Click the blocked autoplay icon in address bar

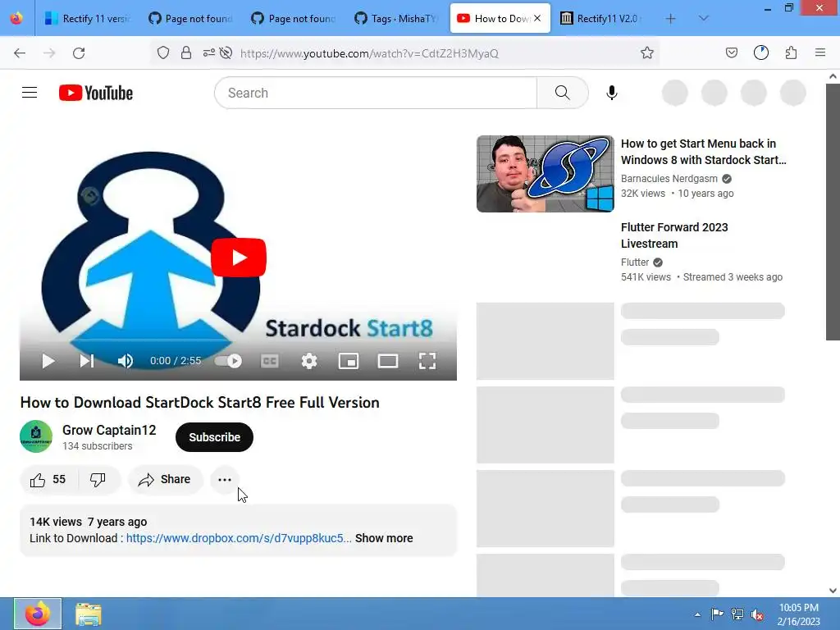[226, 53]
